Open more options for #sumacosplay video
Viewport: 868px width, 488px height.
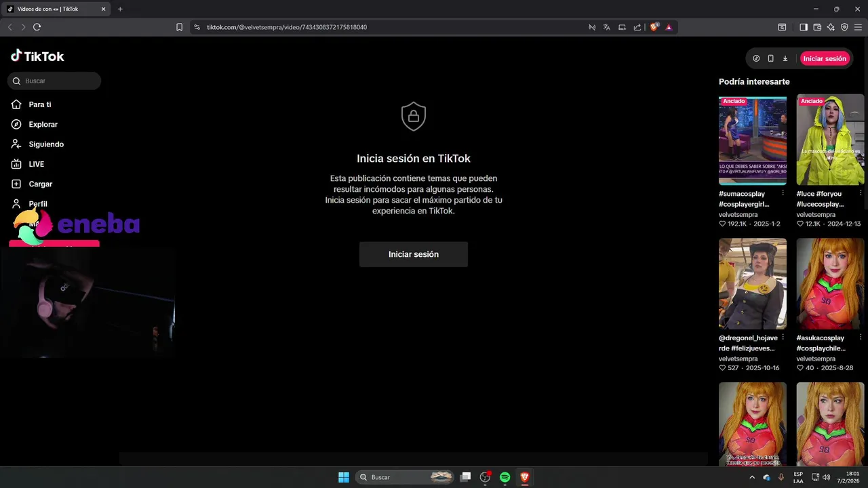coord(783,193)
